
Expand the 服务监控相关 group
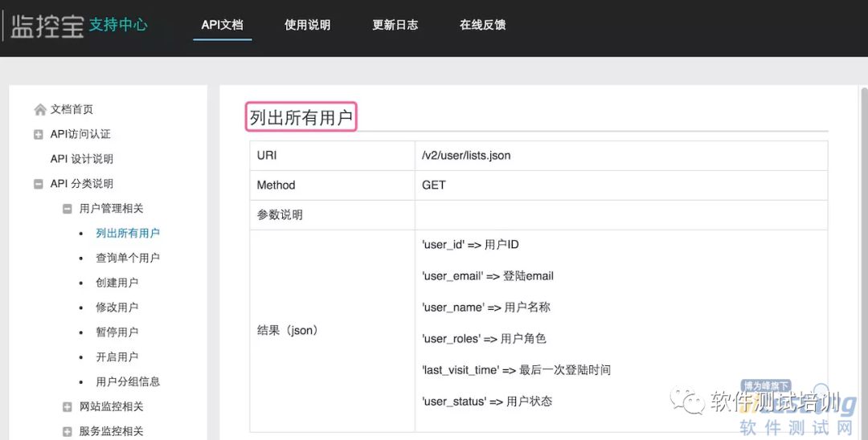click(67, 432)
